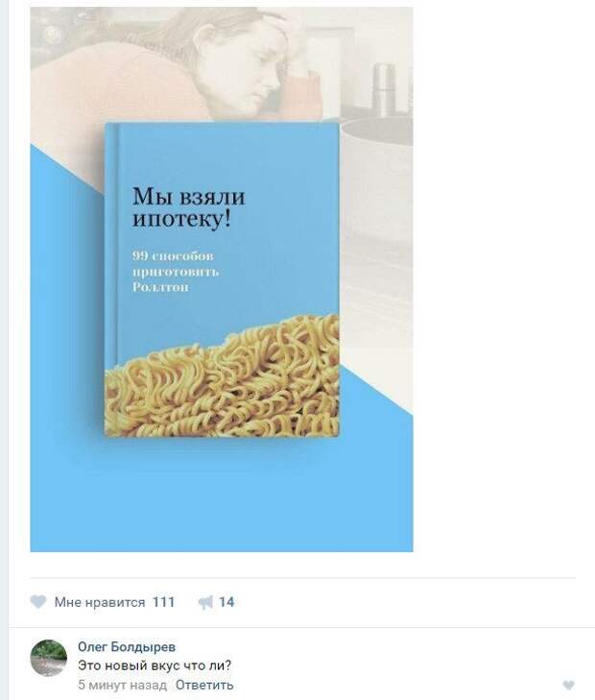
Task: Open the blue book cover post image
Action: tap(222, 279)
